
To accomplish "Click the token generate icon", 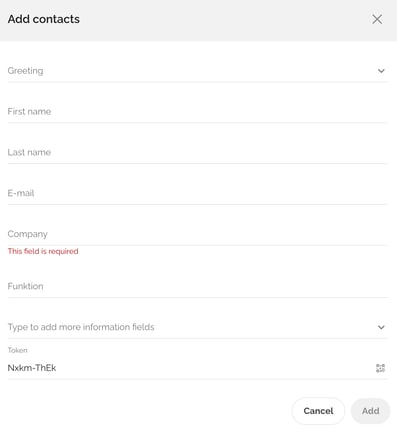I will point(380,368).
